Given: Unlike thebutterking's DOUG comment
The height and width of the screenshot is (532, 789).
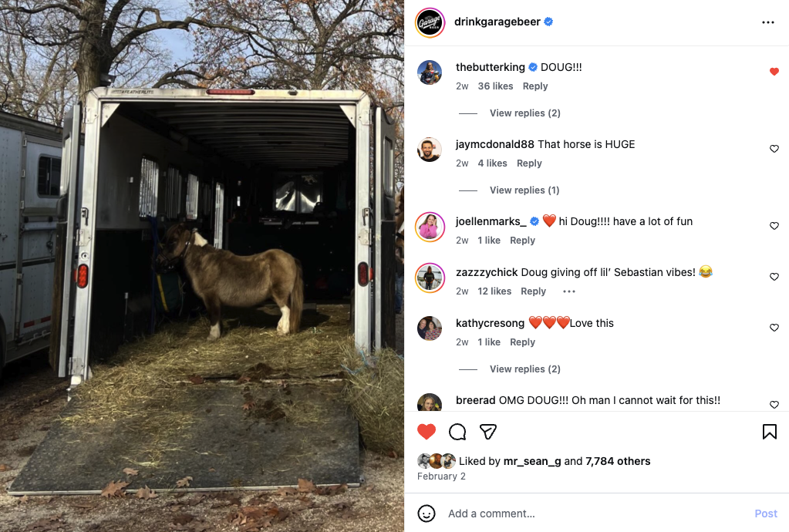Looking at the screenshot, I should tap(774, 72).
